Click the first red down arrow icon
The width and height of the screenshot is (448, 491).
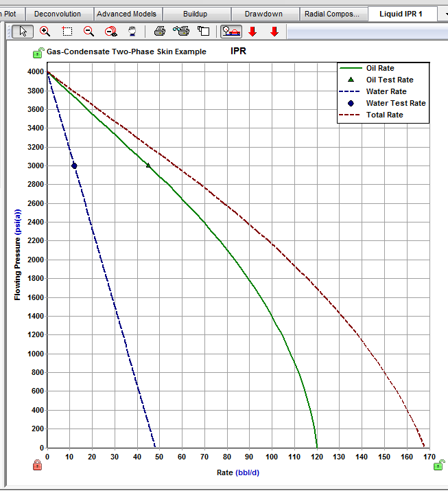[253, 32]
